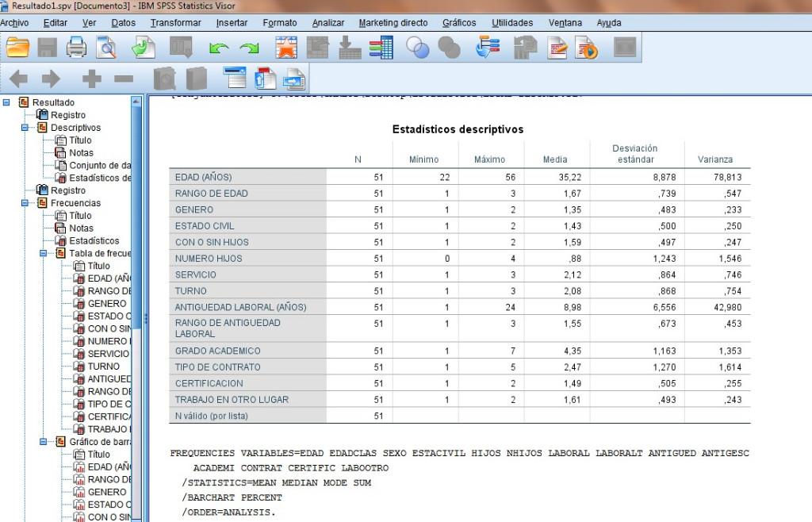Promote item with left arrow icon

(x=19, y=79)
